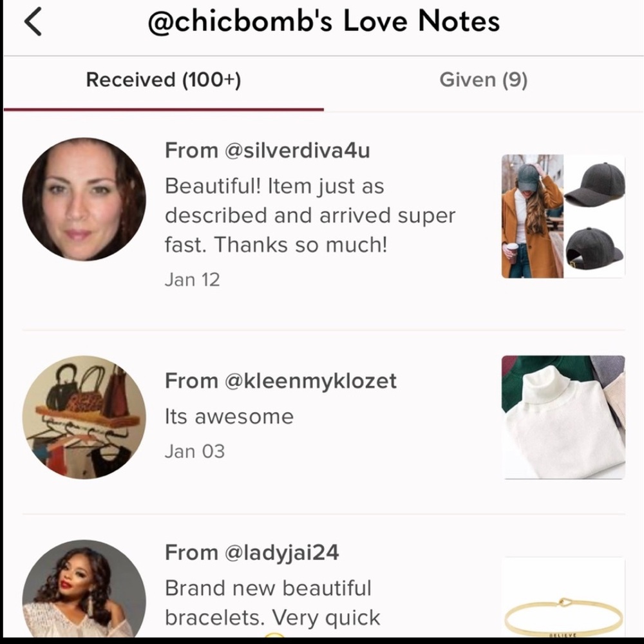Tap the "@chicbomb's Love Notes" header title

coord(324,21)
